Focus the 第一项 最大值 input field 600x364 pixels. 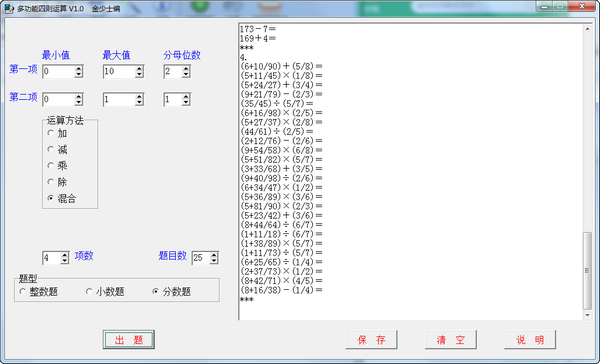click(x=119, y=72)
